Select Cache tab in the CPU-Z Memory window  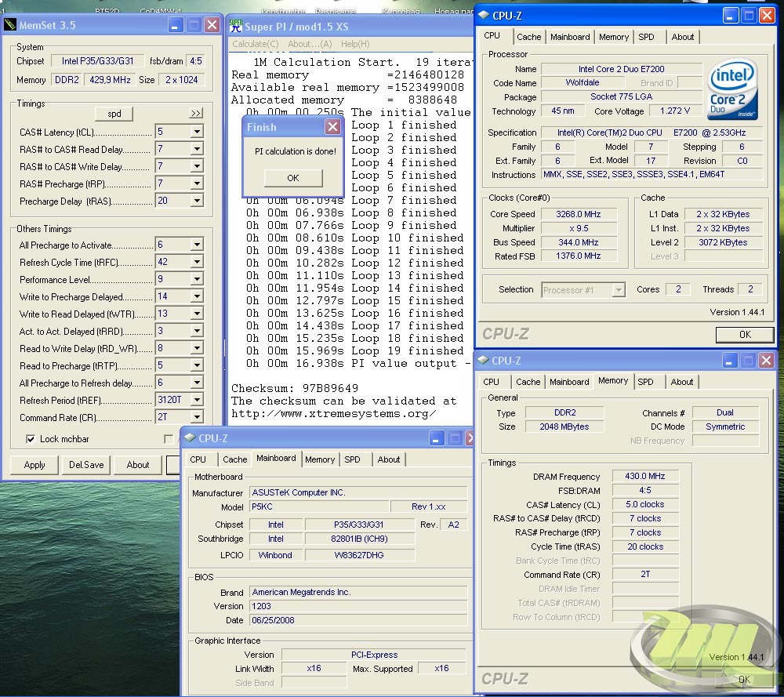528,382
